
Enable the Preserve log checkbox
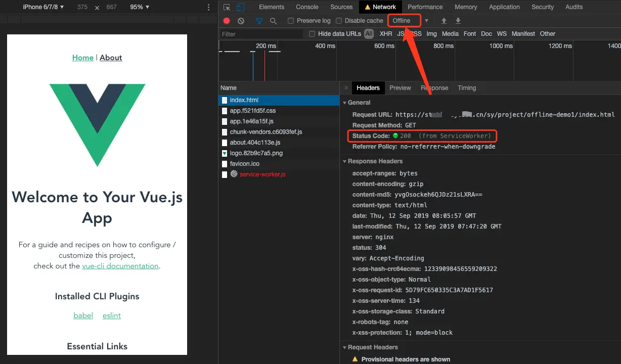click(291, 21)
